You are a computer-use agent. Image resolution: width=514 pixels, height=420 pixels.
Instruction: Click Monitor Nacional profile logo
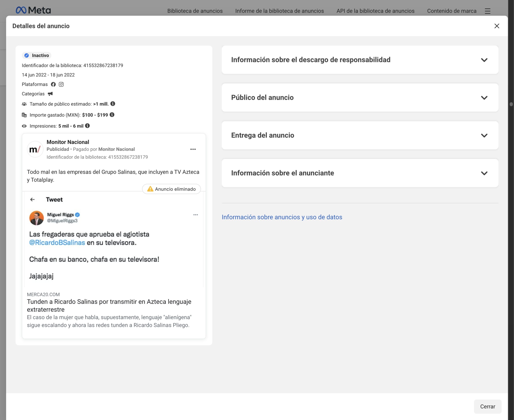pos(35,149)
